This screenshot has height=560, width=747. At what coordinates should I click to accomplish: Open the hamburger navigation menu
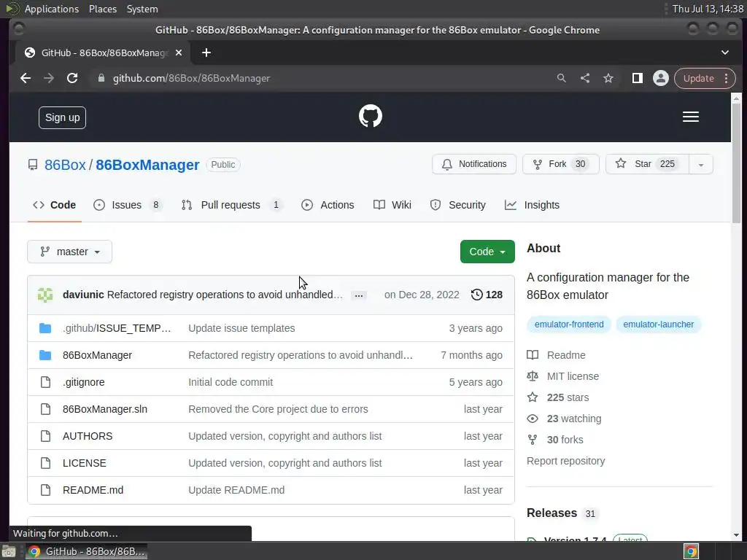690,117
